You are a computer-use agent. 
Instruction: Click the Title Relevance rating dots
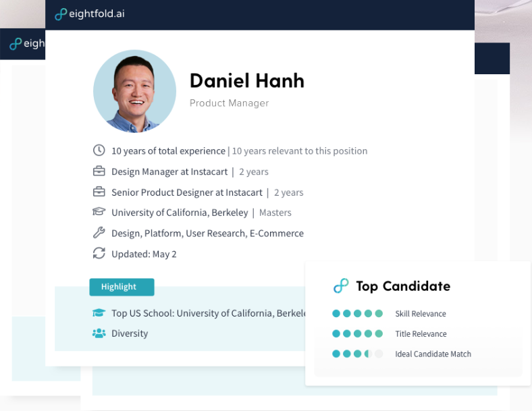pos(357,333)
